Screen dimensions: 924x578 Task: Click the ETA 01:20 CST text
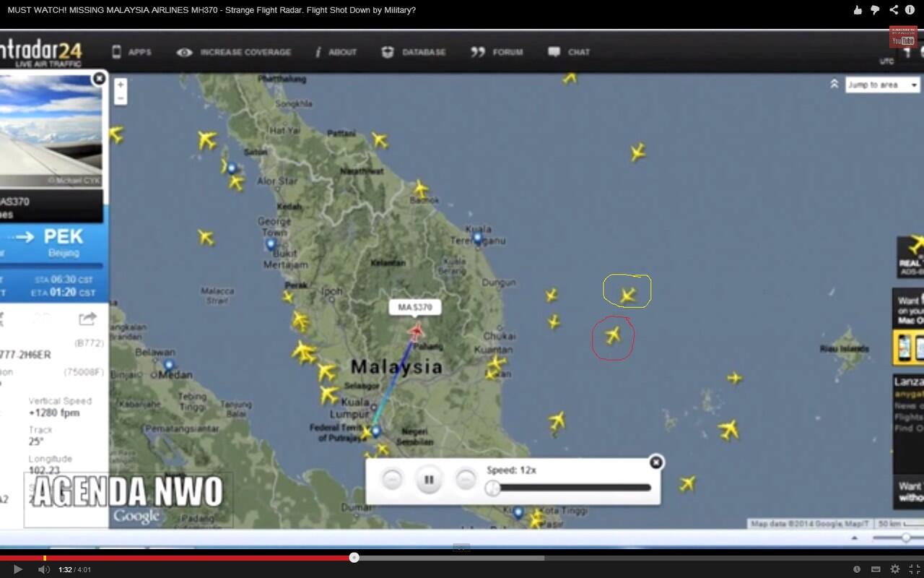(x=64, y=293)
